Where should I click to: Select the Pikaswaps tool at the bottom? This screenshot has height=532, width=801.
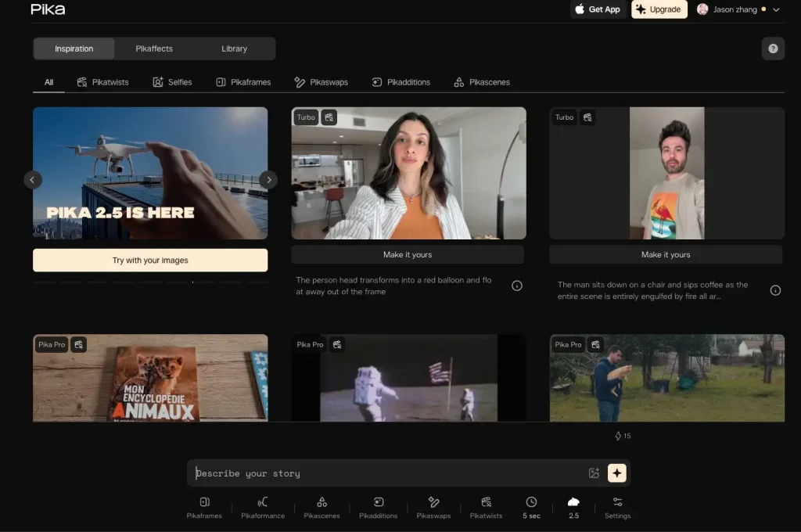pyautogui.click(x=434, y=507)
